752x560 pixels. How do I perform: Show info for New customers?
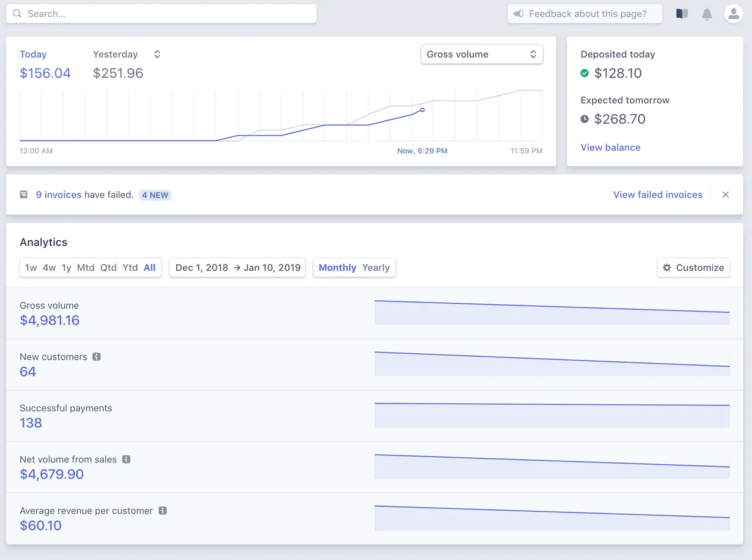(96, 357)
